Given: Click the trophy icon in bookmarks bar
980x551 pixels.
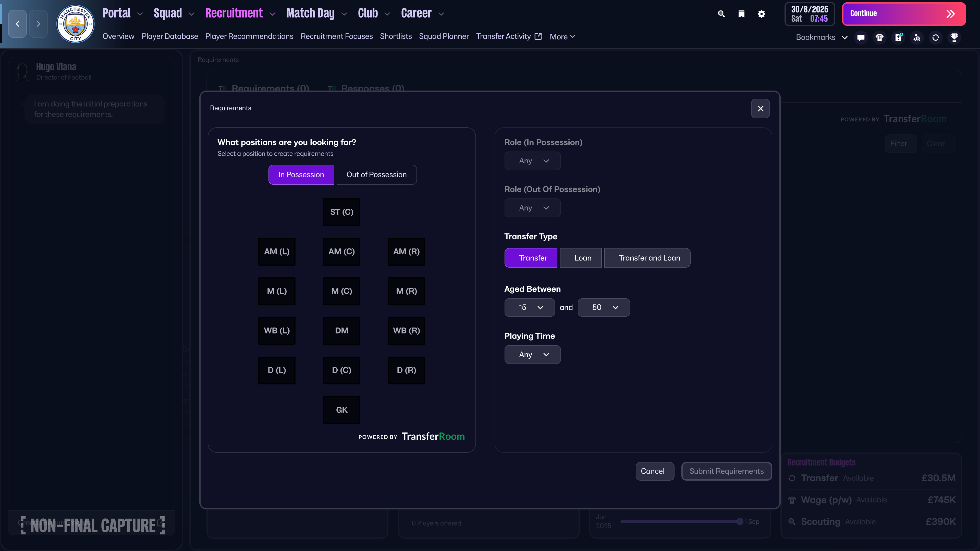Looking at the screenshot, I should (x=954, y=37).
